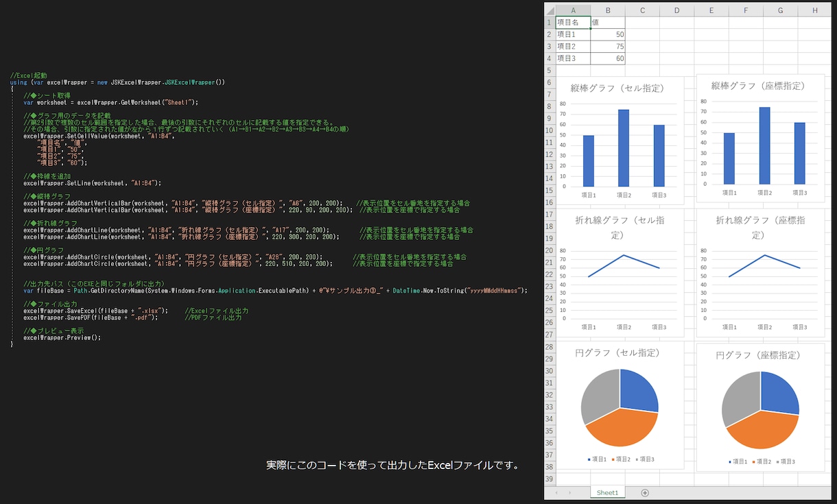Viewport: 837px width, 504px height.
Task: Add a new sheet with plus icon
Action: (644, 492)
